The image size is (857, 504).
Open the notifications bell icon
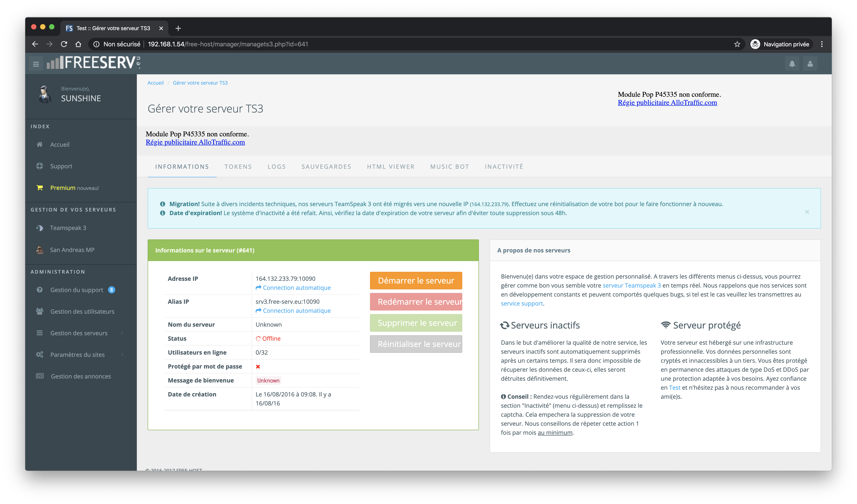pyautogui.click(x=792, y=64)
